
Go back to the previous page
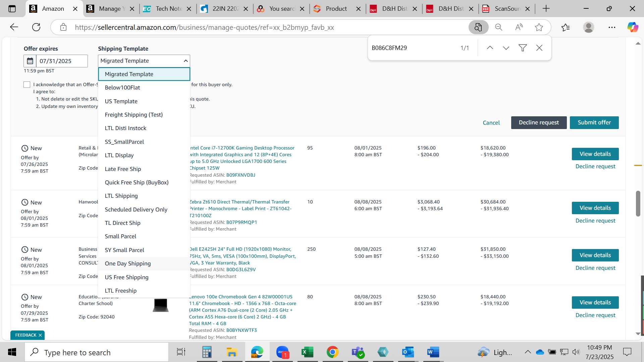[x=14, y=27]
